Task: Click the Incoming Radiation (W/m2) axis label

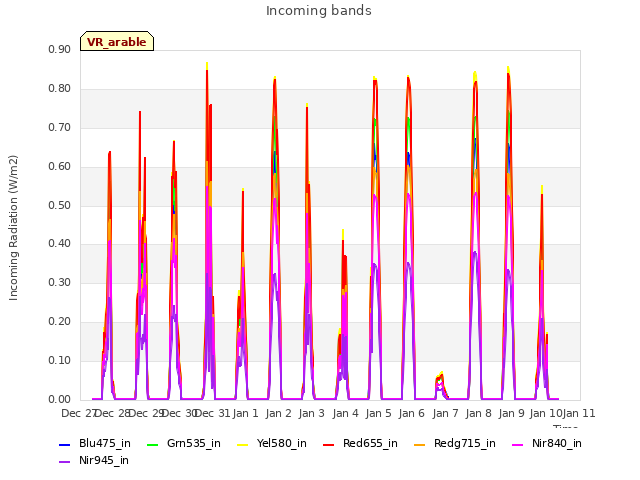Action: [13, 228]
